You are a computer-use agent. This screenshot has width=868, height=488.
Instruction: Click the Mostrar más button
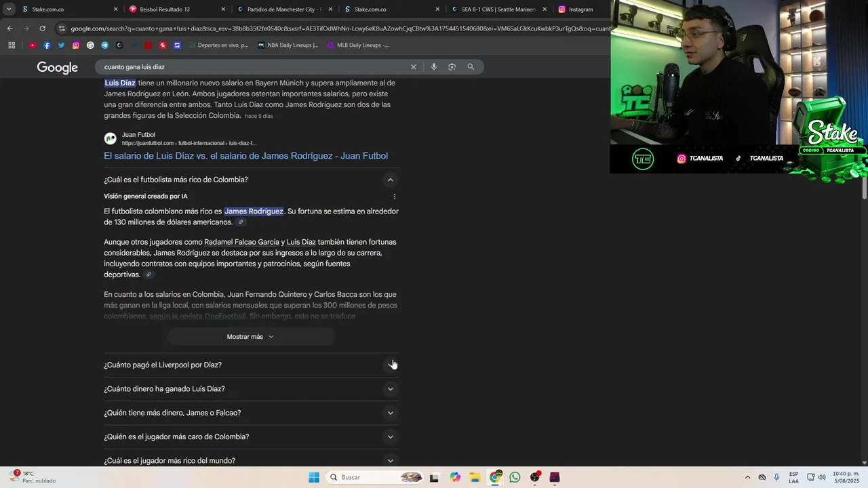(251, 337)
